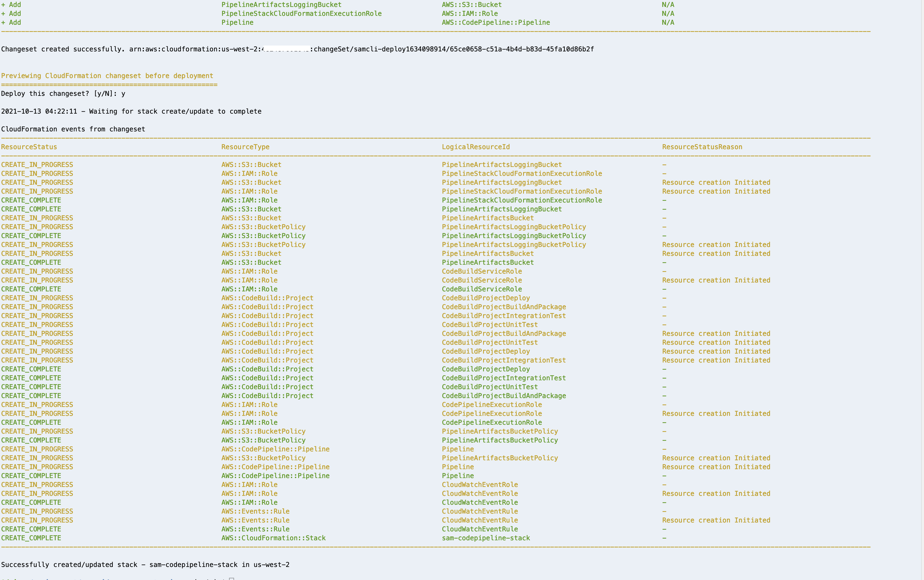This screenshot has height=580, width=924.
Task: Click CREATE_COMPLETE status for PipelineStackCloudFormationExecutionRole
Action: pyautogui.click(x=31, y=200)
